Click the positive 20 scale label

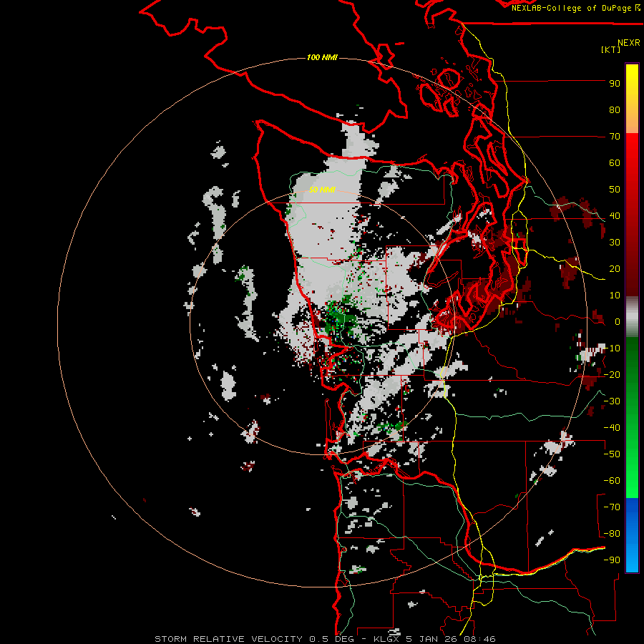[x=615, y=269]
